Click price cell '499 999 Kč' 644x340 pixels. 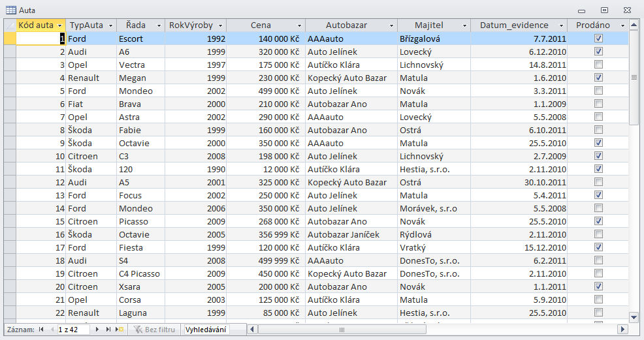266,260
